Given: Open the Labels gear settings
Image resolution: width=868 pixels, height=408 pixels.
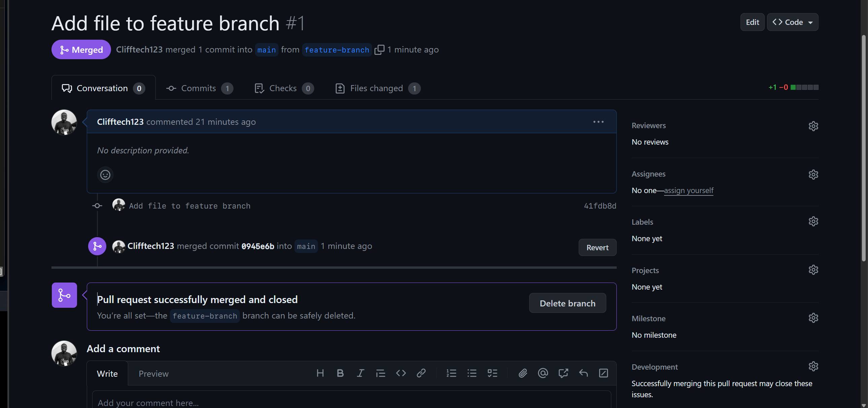Looking at the screenshot, I should point(813,221).
